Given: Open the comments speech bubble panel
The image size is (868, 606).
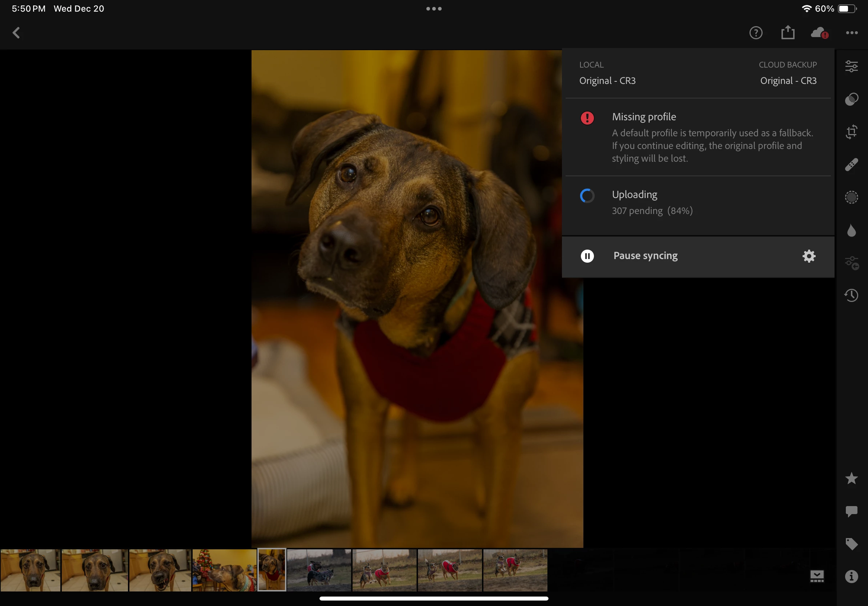Looking at the screenshot, I should coord(851,511).
